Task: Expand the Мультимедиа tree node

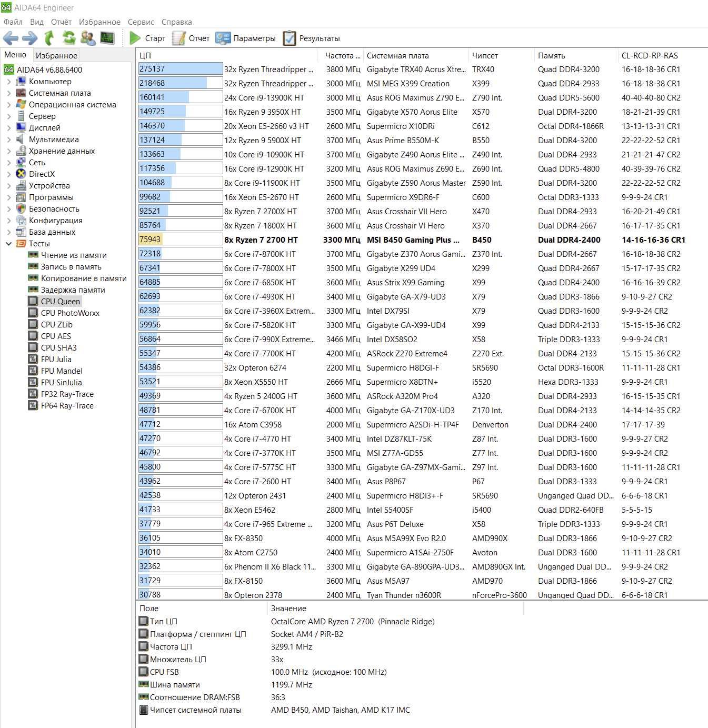Action: click(x=8, y=139)
